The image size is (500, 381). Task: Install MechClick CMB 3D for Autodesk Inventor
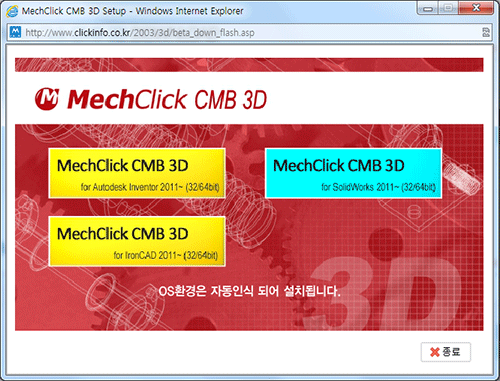(137, 173)
